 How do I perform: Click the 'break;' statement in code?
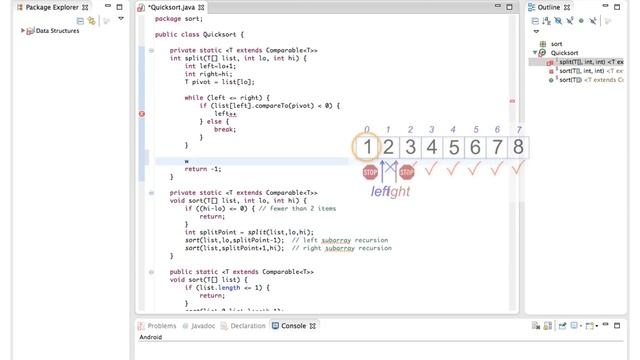tap(225, 129)
